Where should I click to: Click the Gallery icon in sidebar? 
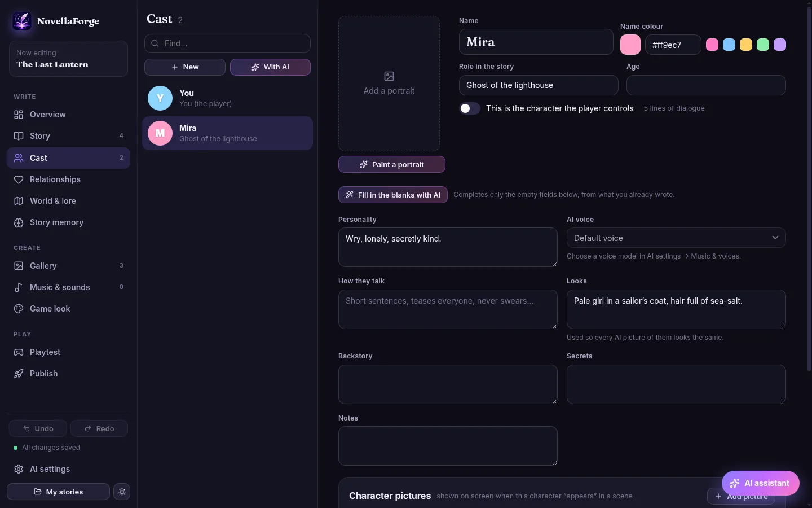(x=19, y=266)
